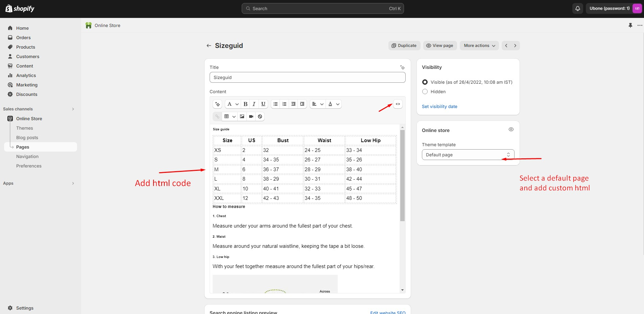Create a numbered list in editor
Image resolution: width=644 pixels, height=314 pixels.
pyautogui.click(x=284, y=104)
